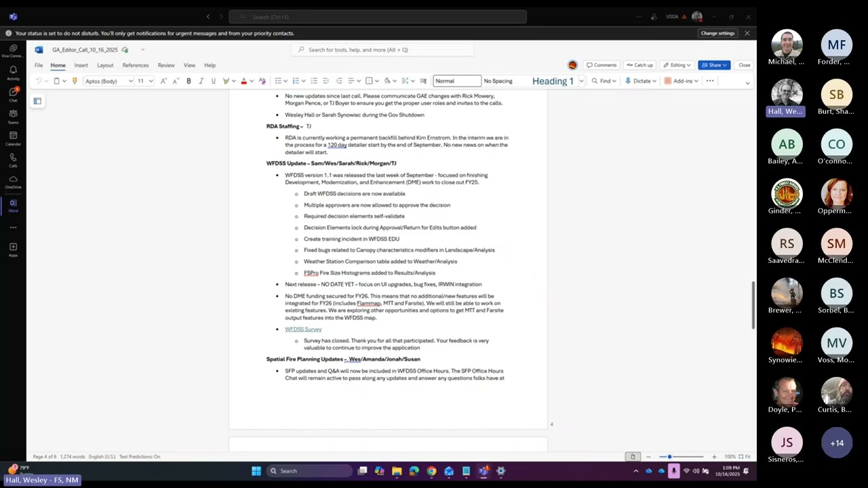This screenshot has width=868, height=488.
Task: Switch to the Insert tab
Action: 81,65
